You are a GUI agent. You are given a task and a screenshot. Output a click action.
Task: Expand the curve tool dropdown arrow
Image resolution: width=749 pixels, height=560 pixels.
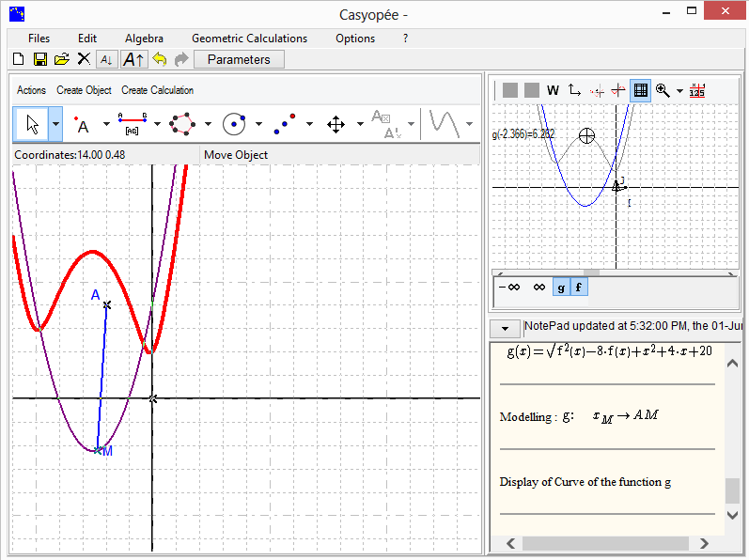point(470,124)
